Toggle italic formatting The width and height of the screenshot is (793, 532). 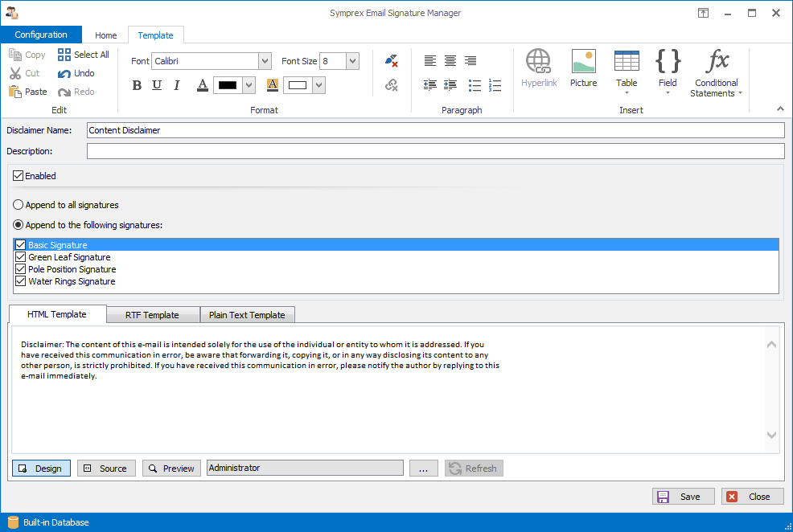[x=176, y=85]
